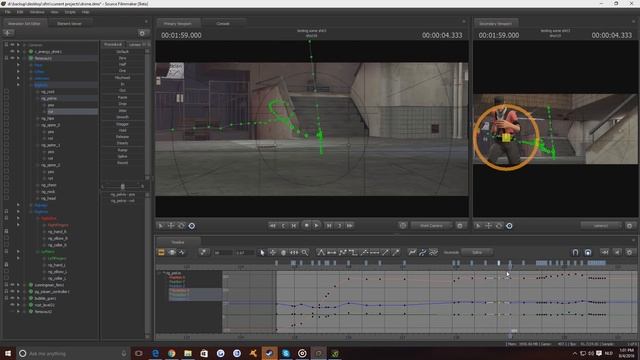Select the rig_pelvis tree row
Viewport: 640px width, 360px height.
pyautogui.click(x=49, y=98)
